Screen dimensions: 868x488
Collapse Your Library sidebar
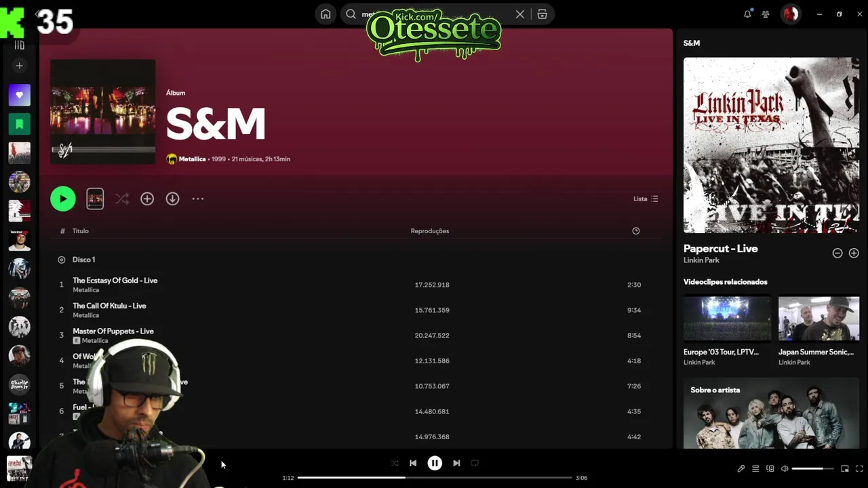tap(19, 45)
